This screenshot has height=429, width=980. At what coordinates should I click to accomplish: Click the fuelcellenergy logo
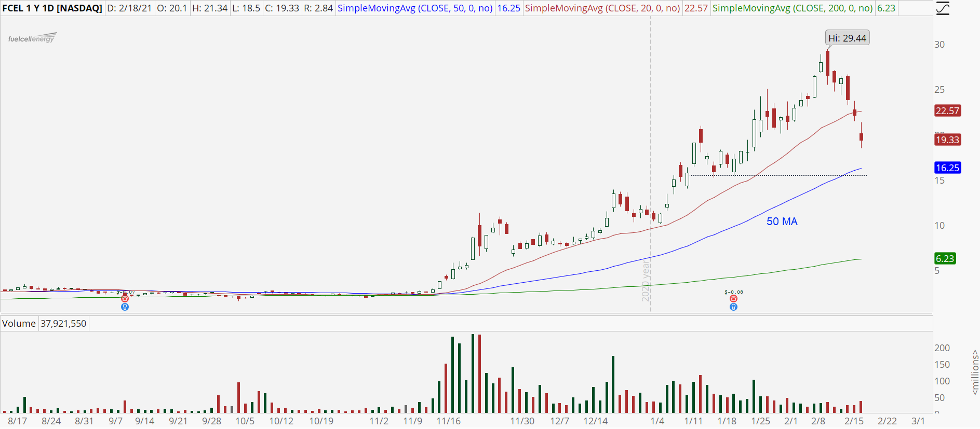32,38
